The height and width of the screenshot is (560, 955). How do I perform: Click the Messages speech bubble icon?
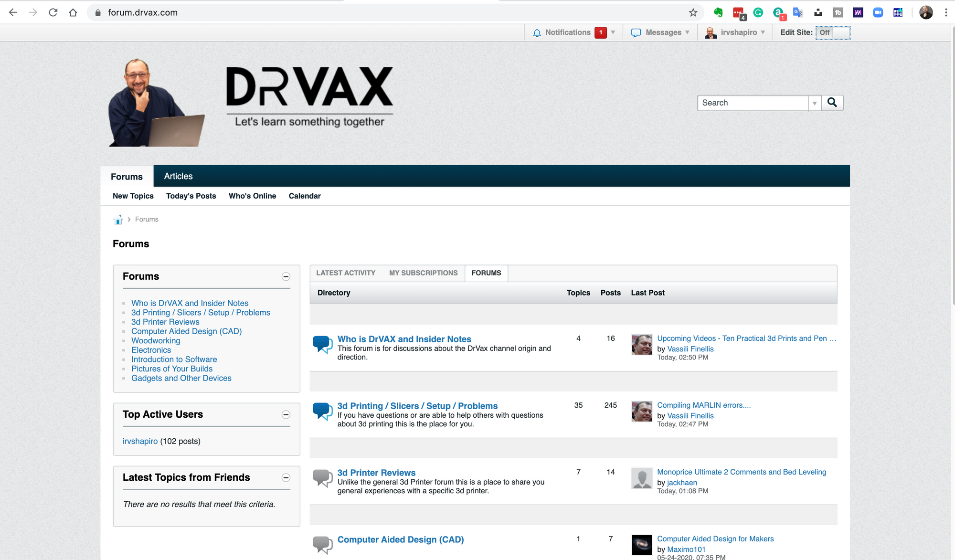pyautogui.click(x=636, y=33)
